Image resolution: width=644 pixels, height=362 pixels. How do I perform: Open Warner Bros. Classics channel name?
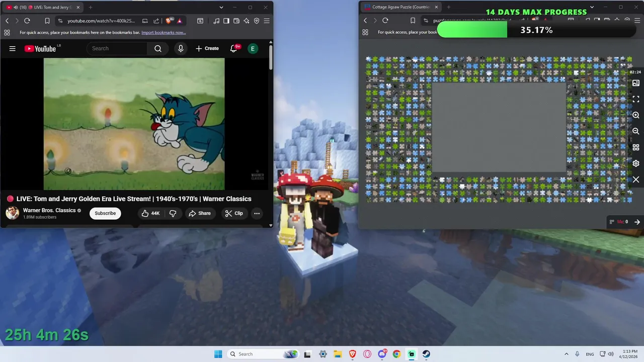pos(49,210)
